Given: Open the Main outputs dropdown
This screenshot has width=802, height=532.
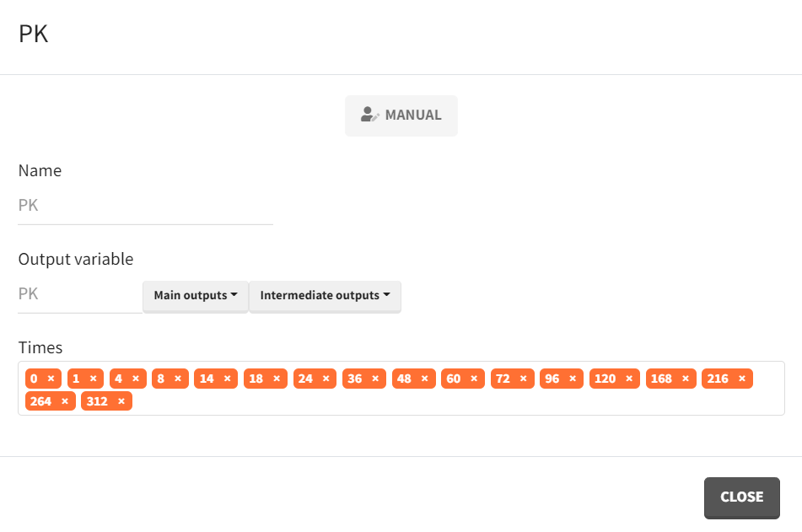Looking at the screenshot, I should [196, 296].
